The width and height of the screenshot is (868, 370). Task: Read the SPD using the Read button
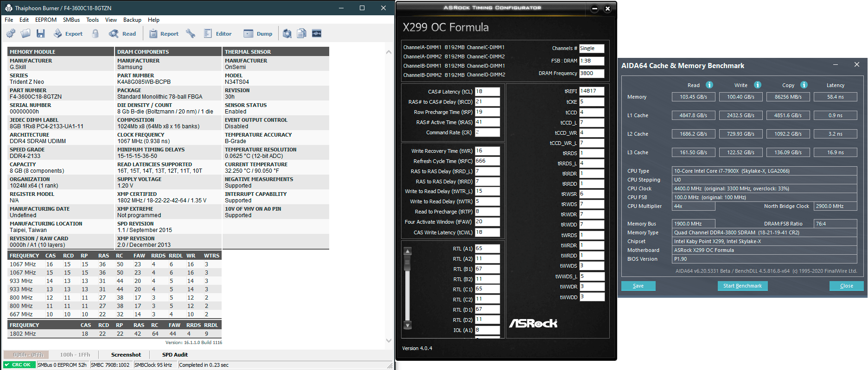click(122, 33)
